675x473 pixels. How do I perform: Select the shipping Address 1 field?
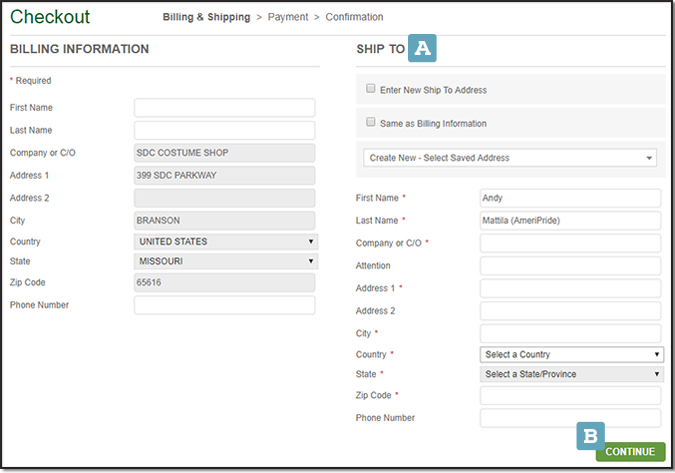pos(571,288)
